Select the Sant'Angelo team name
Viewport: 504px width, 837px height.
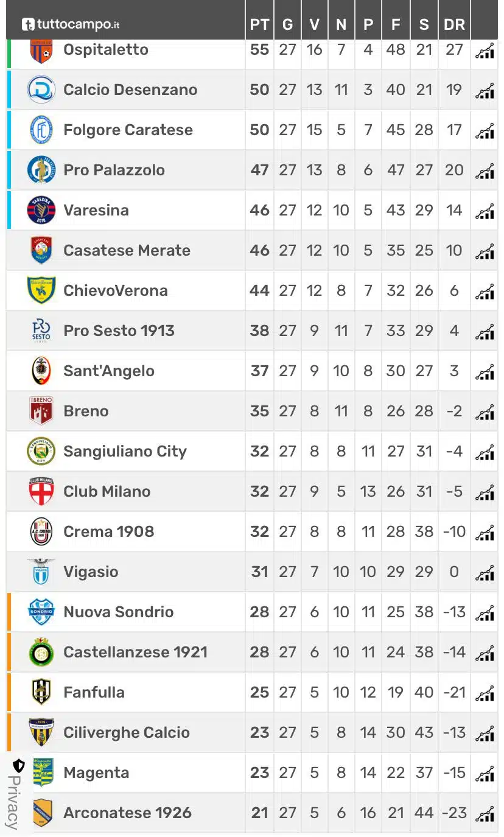pos(109,371)
